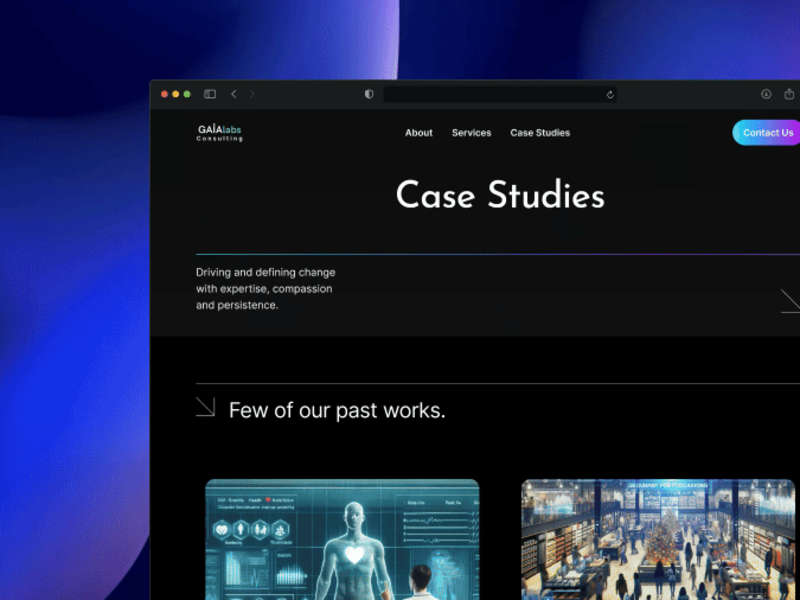Screen dimensions: 800x600
Task: Go to Case Studies in navigation
Action: click(540, 133)
